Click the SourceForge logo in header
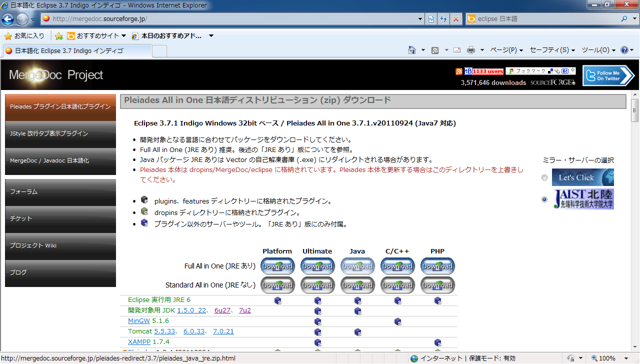Image resolution: width=640 pixels, height=364 pixels. pyautogui.click(x=553, y=82)
